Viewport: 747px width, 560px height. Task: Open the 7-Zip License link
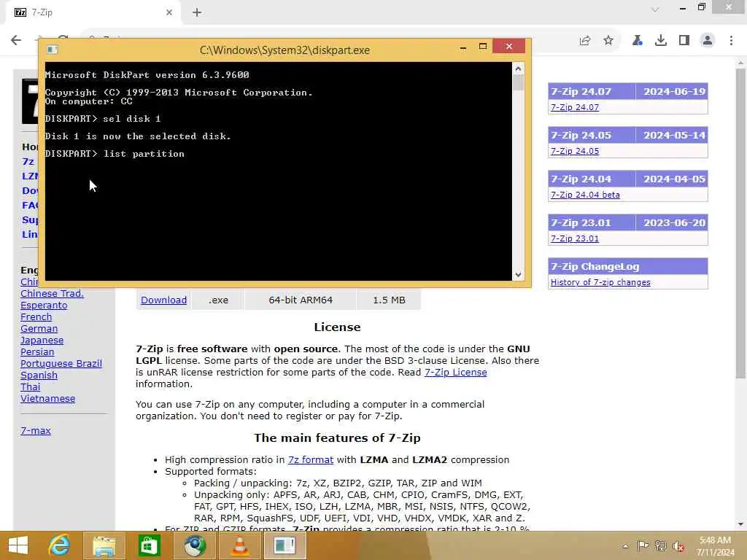coord(455,373)
